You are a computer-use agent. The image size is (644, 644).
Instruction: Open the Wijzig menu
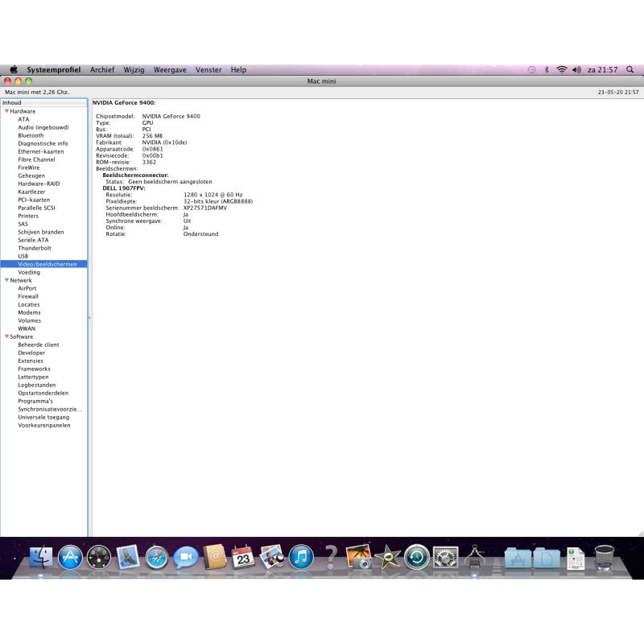(134, 69)
